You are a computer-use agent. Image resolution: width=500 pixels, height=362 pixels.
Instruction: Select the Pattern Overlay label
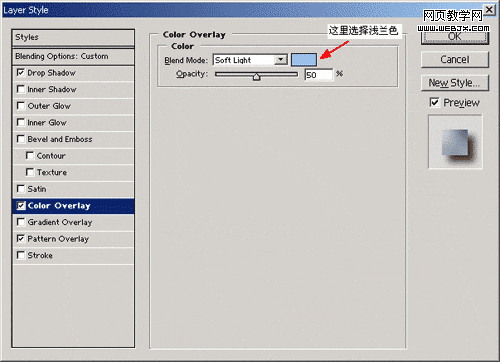(58, 239)
